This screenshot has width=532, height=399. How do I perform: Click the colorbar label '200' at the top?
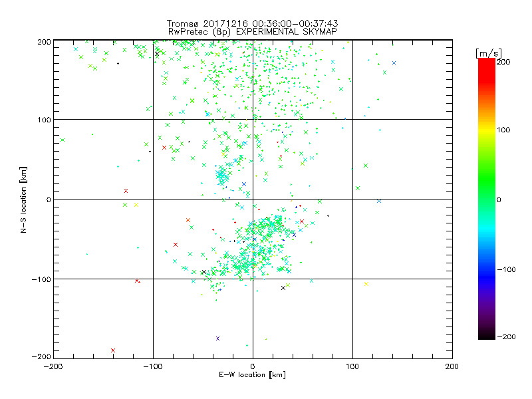coord(503,62)
